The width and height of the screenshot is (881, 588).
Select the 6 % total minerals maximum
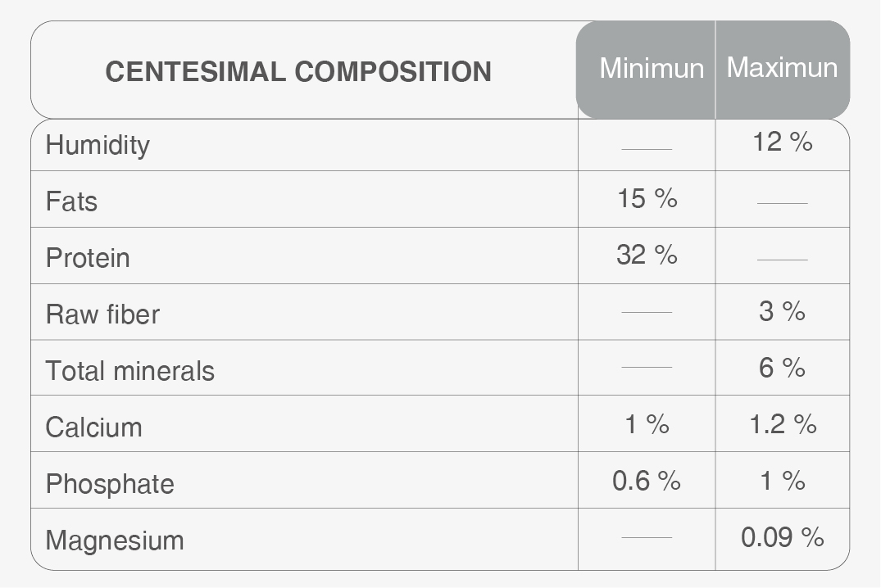782,368
